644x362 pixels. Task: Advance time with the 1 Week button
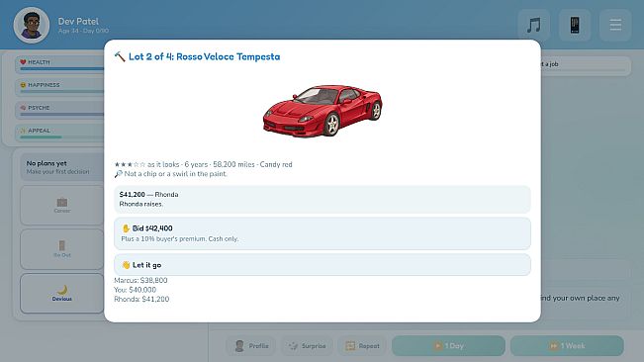coord(567,346)
